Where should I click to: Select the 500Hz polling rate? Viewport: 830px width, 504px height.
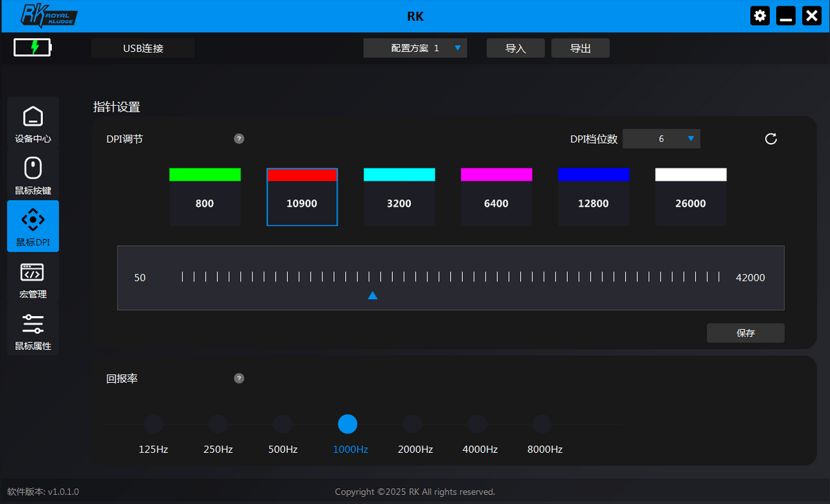pyautogui.click(x=283, y=424)
